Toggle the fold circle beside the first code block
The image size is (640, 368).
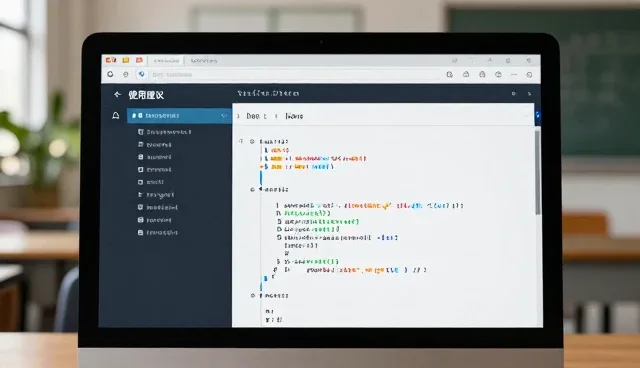(x=252, y=142)
